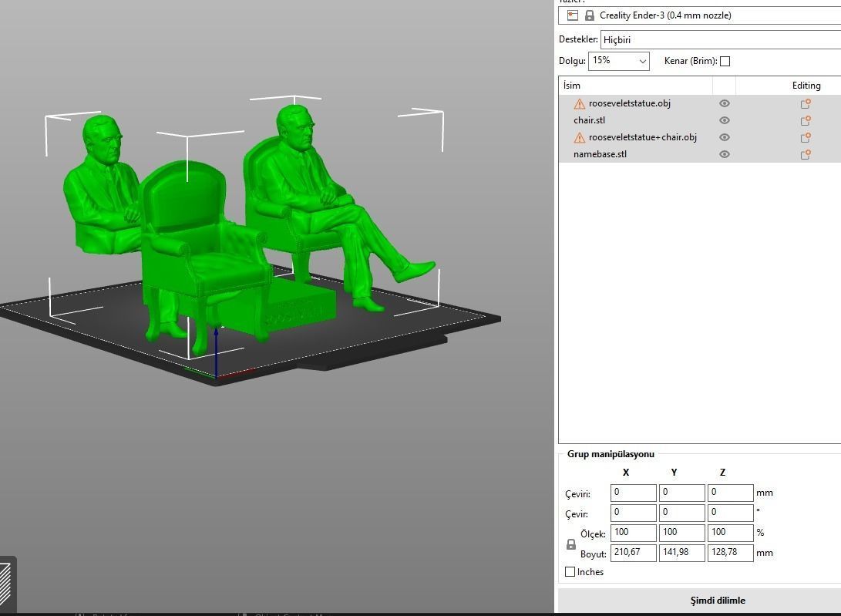841x616 pixels.
Task: Select chair.stl in the object list
Action: tap(699, 120)
